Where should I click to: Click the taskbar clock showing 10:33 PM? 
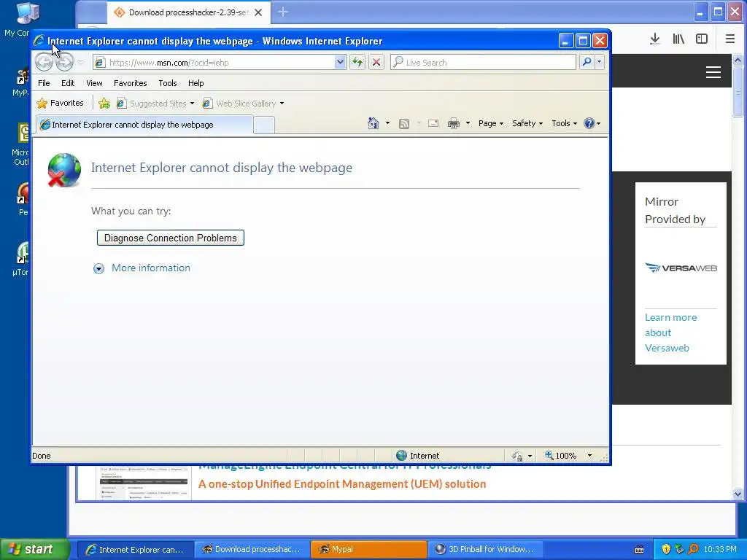coord(720,549)
